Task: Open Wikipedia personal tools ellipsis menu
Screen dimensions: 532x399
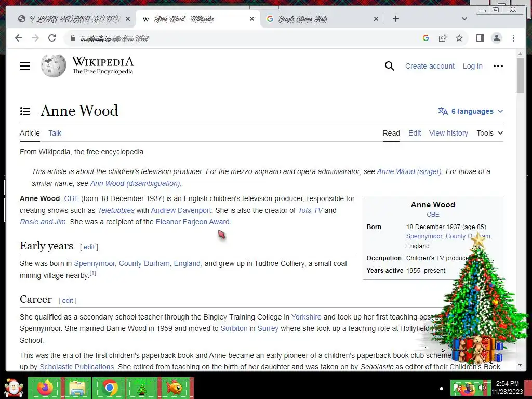Action: [x=498, y=66]
